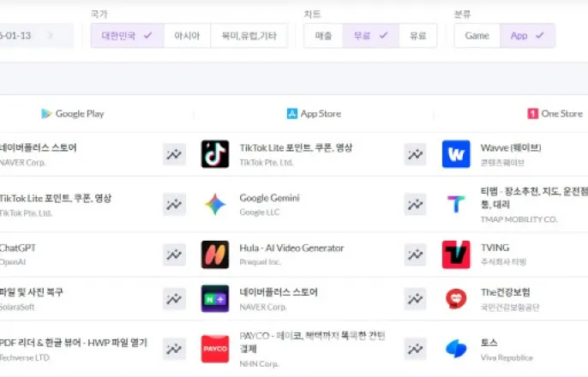The image size is (588, 377).
Task: Open ChatGPT in Google Play list
Action: 18,248
